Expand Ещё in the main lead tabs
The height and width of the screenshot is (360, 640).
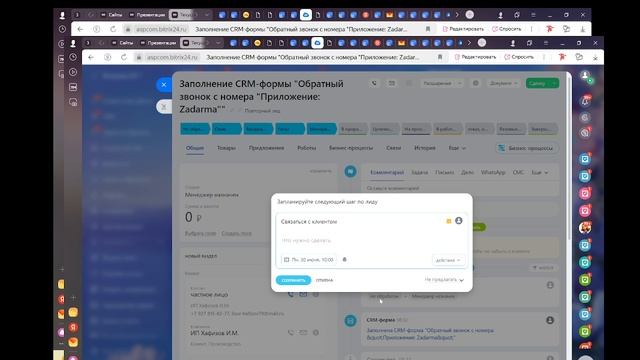[x=457, y=148]
